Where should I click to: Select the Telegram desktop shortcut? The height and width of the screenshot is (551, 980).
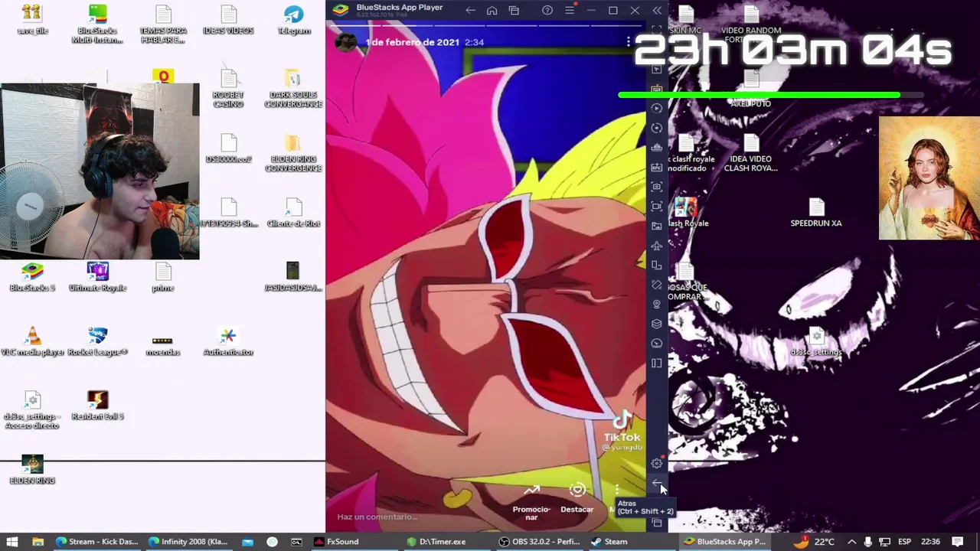point(294,20)
